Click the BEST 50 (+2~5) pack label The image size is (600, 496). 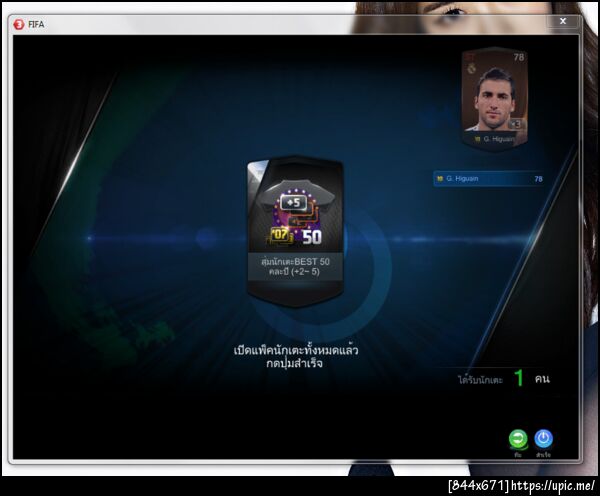coord(295,267)
